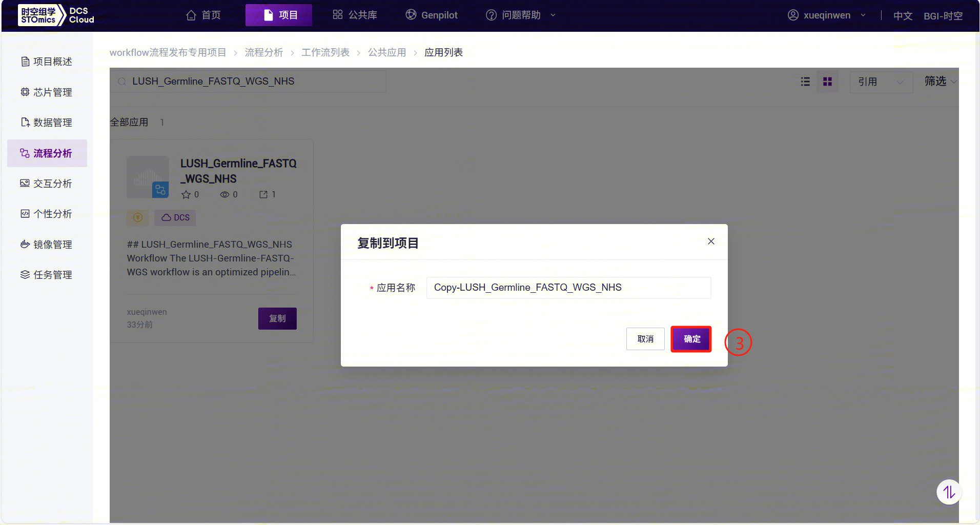The width and height of the screenshot is (980, 525).
Task: Click the STOmics DCS Cloud logo
Action: point(56,15)
